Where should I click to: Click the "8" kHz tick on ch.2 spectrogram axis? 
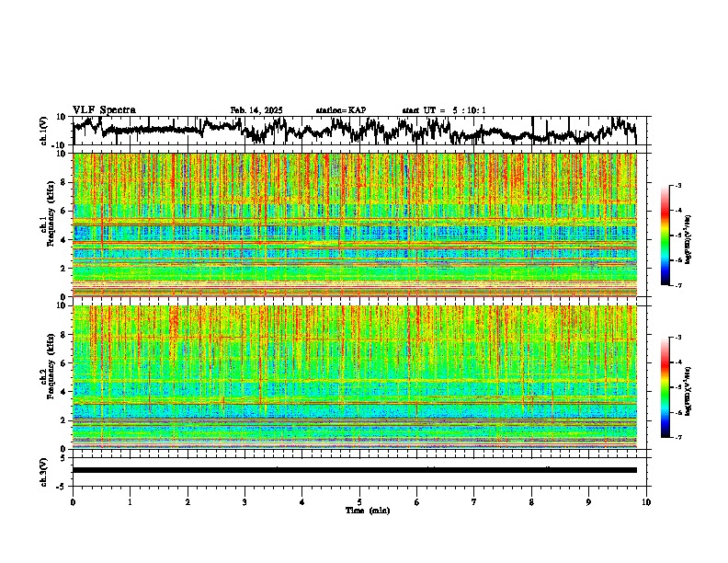tap(64, 334)
